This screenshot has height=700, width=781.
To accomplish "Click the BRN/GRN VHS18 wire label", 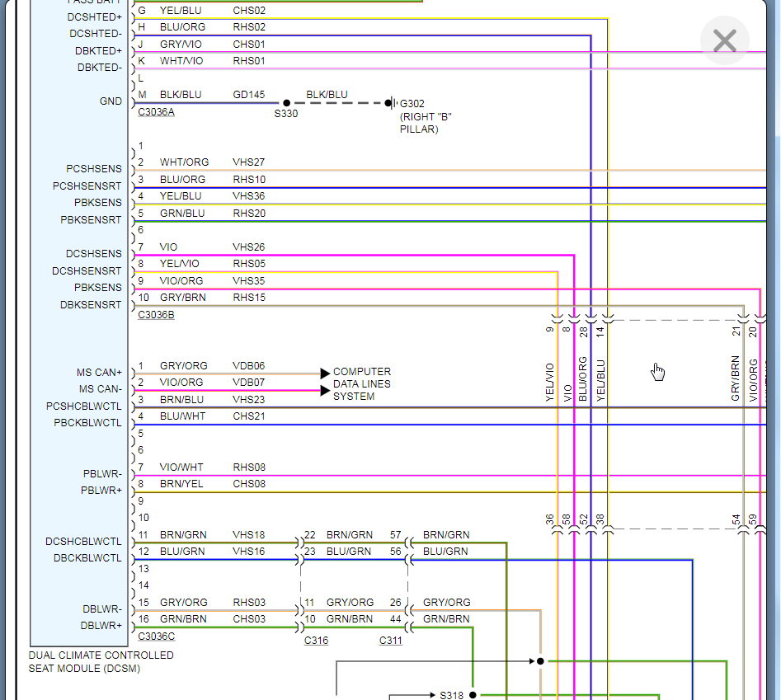I will click(212, 535).
